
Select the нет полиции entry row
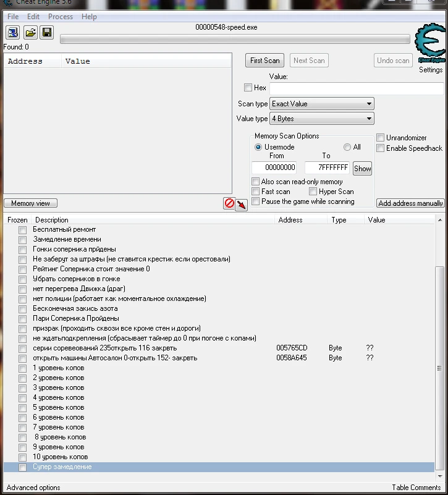219,298
